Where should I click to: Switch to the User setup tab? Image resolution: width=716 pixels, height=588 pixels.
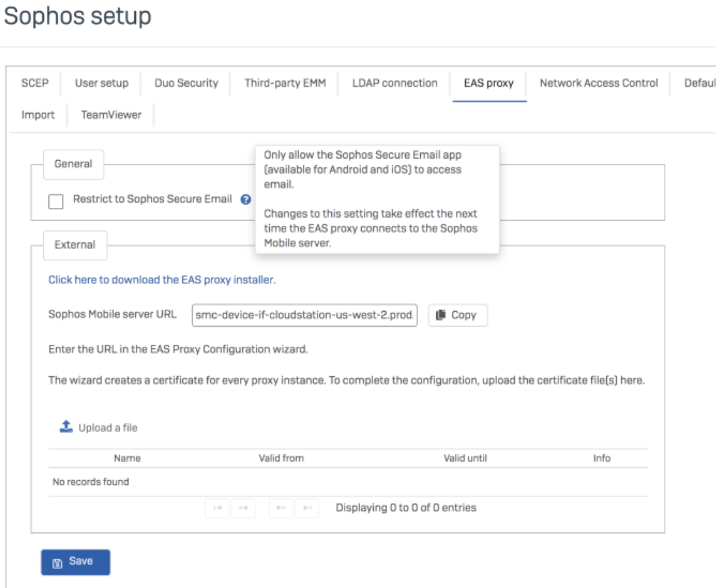tap(101, 83)
